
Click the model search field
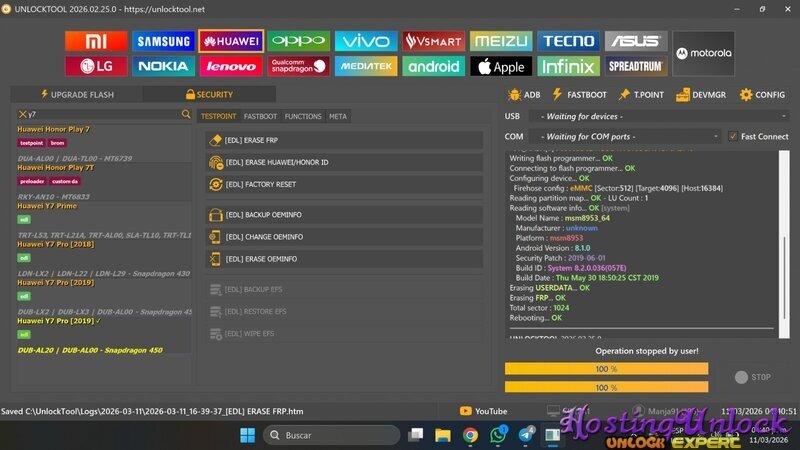point(102,115)
